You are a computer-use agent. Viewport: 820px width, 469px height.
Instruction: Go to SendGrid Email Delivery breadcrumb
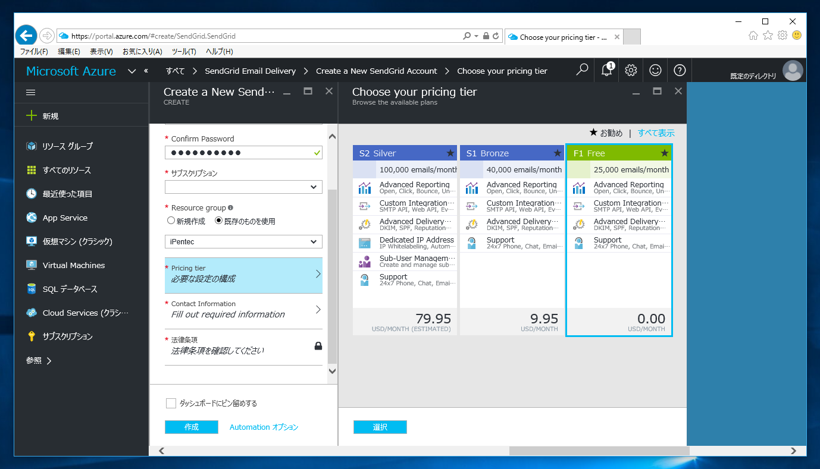point(250,71)
